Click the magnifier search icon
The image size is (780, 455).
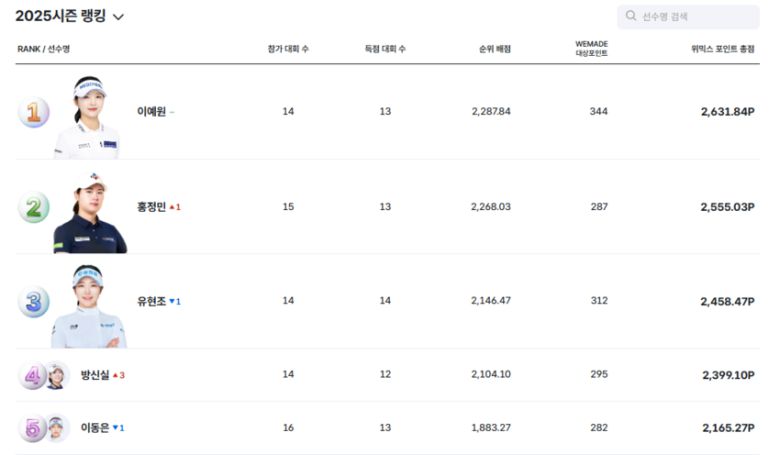pyautogui.click(x=631, y=17)
